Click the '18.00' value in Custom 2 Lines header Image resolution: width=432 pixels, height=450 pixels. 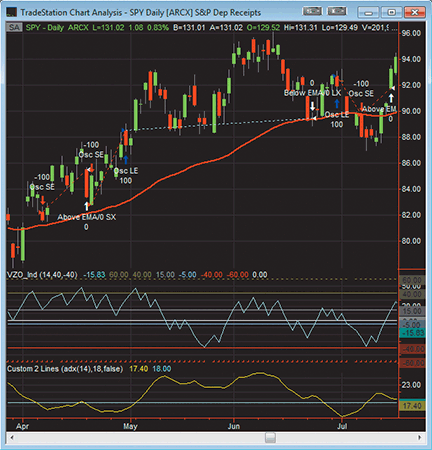[162, 369]
